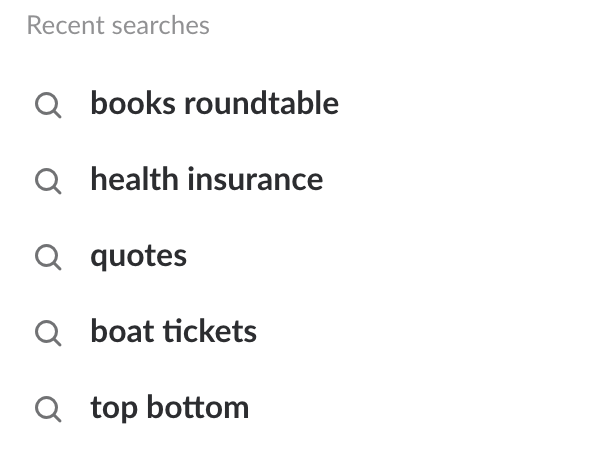Click the word 'top' in the last suggestion
Screen dimensions: 594x456
point(114,409)
